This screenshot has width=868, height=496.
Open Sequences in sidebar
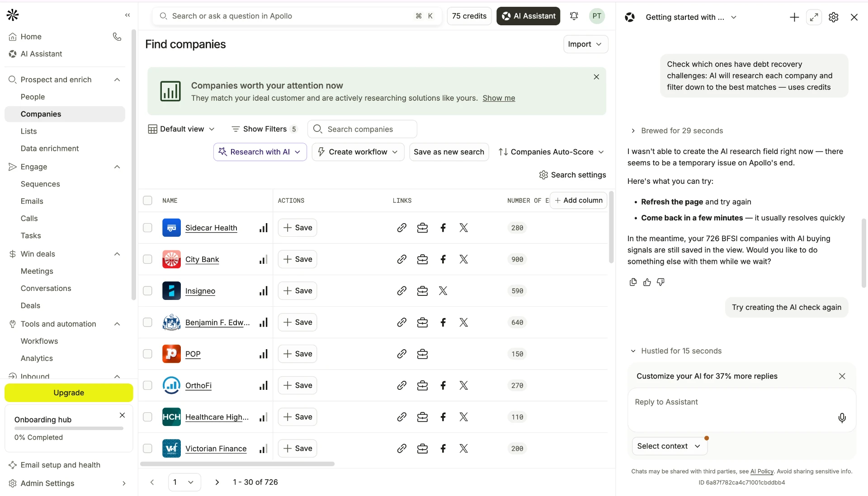(x=40, y=184)
